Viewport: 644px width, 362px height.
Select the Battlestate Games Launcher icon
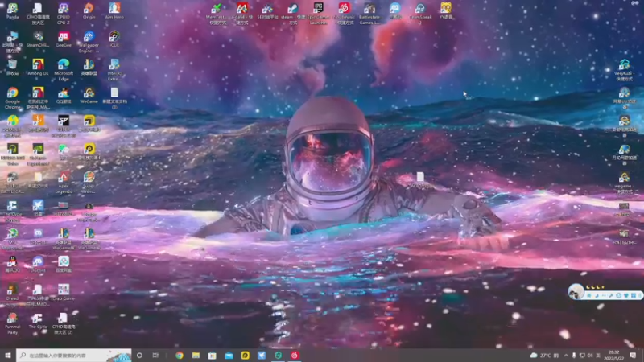(x=369, y=14)
